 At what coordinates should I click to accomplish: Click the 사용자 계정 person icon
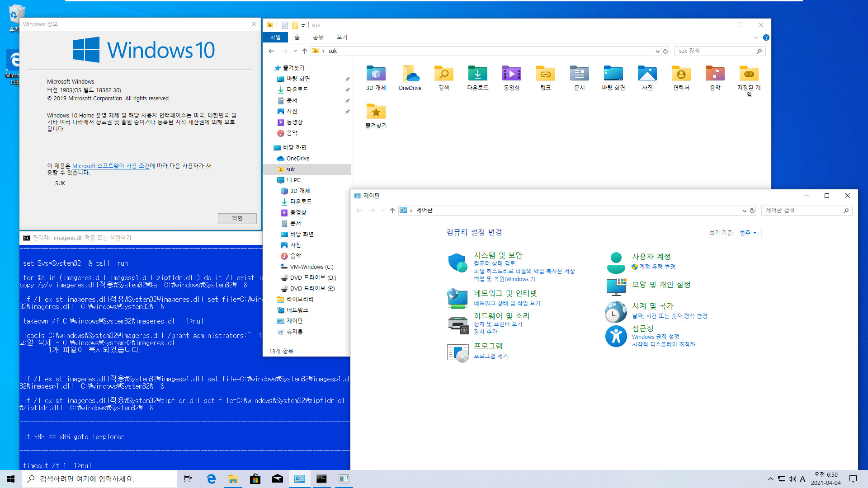tap(616, 263)
